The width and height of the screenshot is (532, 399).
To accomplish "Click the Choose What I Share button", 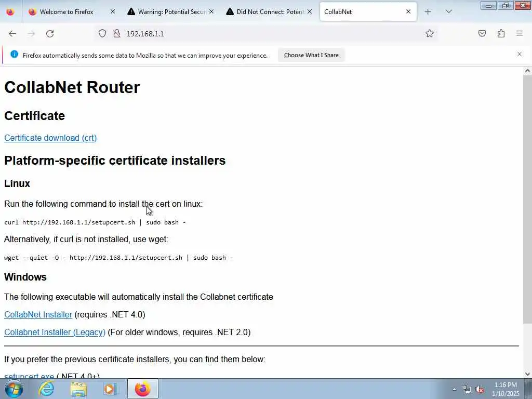I will click(x=311, y=55).
